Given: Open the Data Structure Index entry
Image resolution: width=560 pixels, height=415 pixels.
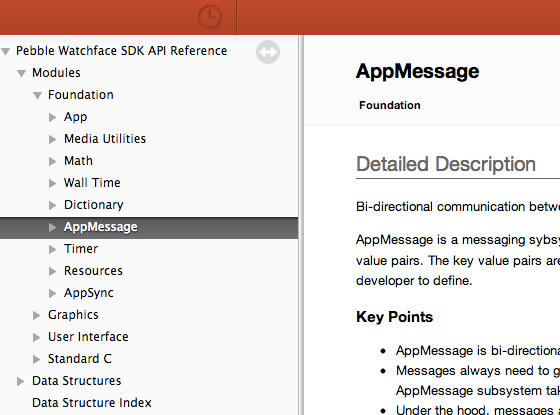Looking at the screenshot, I should [92, 403].
